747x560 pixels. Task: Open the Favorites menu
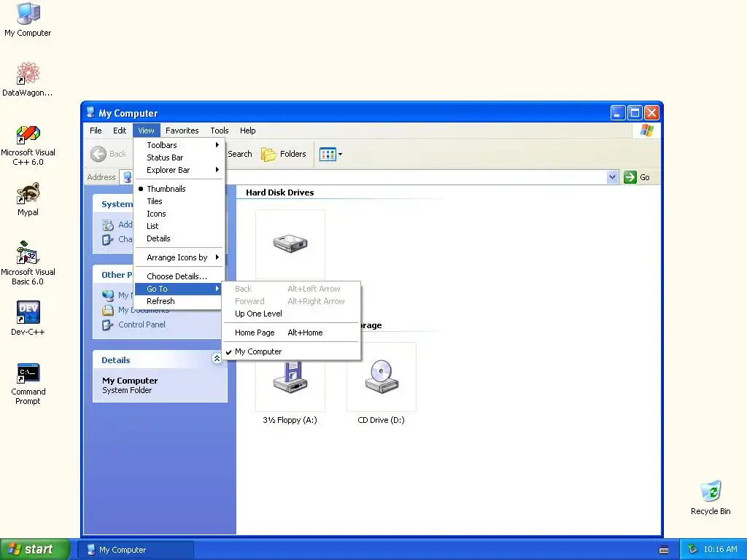click(182, 131)
